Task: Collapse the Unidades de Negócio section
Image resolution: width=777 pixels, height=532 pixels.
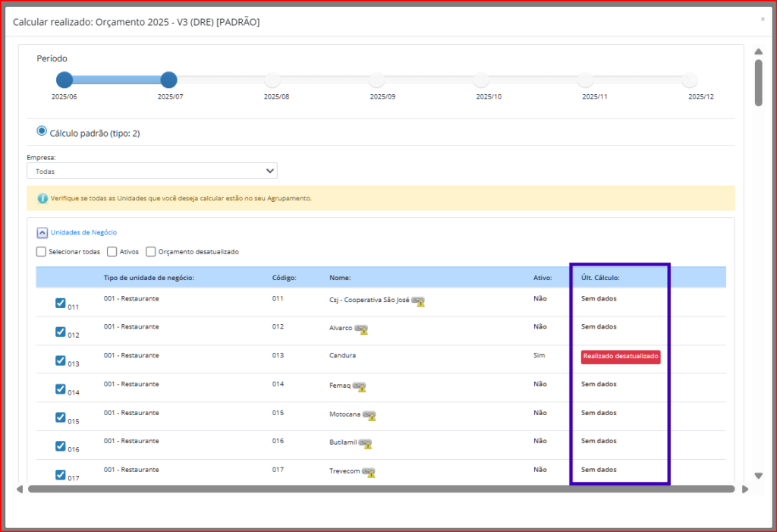Action: 42,233
